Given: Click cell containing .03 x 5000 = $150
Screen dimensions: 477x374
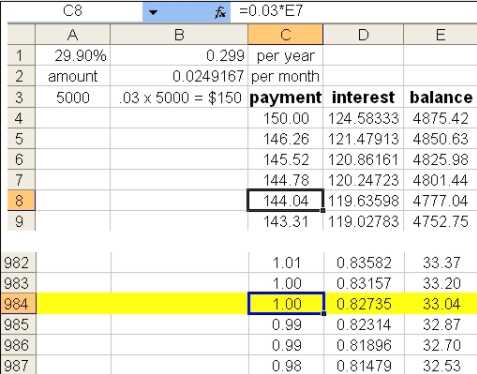Looking at the screenshot, I should pos(179,97).
